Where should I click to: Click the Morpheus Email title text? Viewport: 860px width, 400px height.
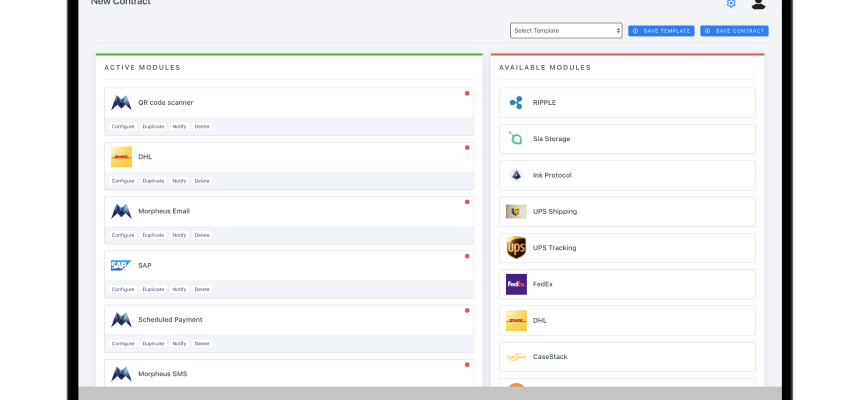(x=164, y=211)
